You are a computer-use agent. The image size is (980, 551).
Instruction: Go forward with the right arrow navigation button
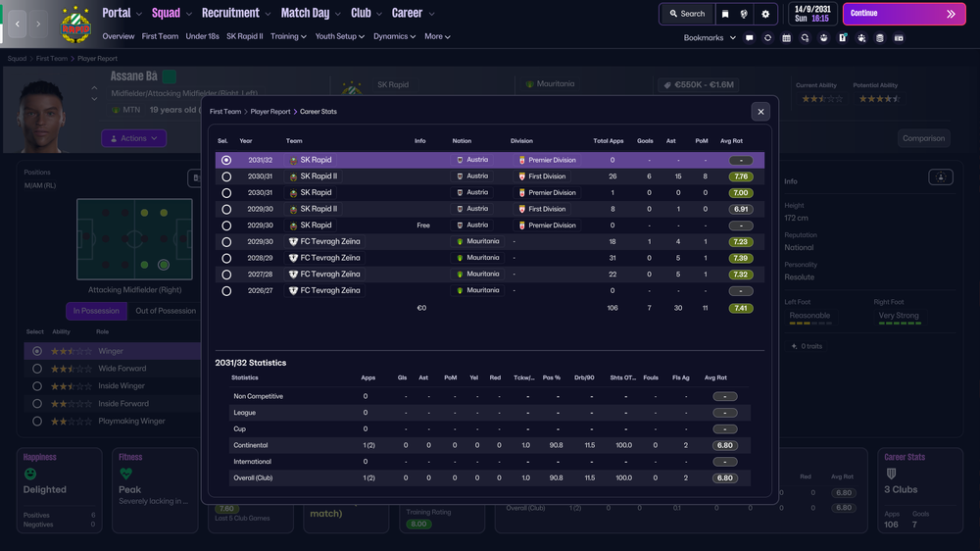click(x=38, y=24)
